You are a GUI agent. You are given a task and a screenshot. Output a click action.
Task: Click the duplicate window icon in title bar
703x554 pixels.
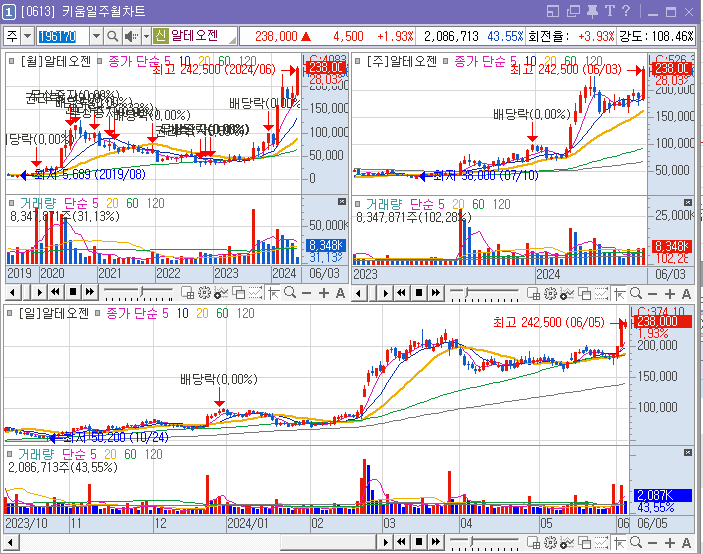pyautogui.click(x=573, y=11)
